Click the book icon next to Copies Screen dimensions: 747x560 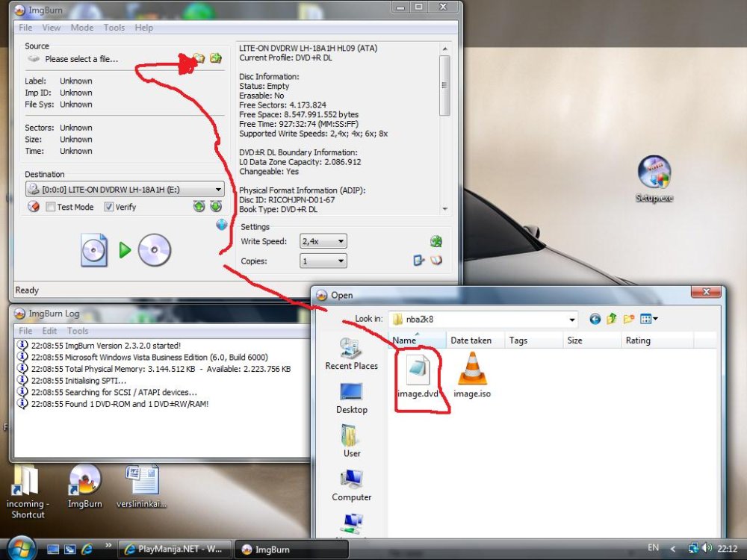436,261
